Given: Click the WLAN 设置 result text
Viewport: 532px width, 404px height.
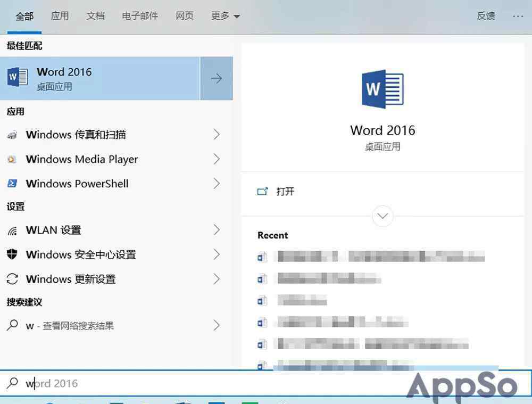Looking at the screenshot, I should (53, 230).
